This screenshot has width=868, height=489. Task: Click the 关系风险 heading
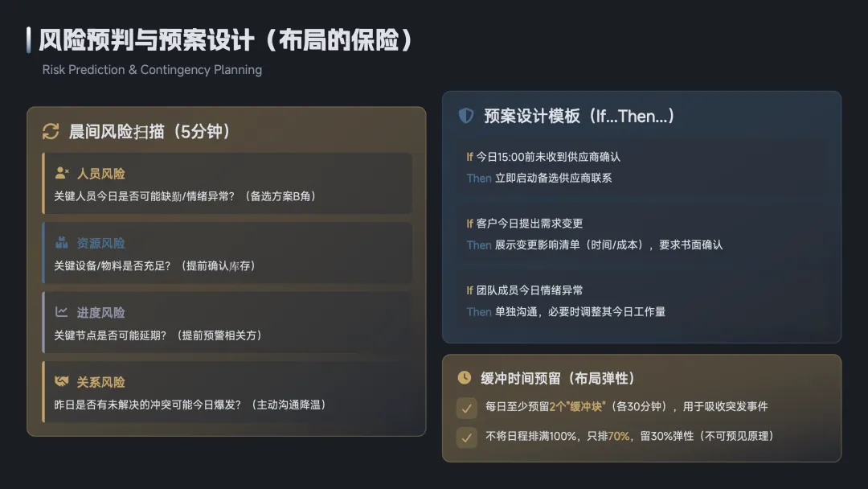[100, 382]
